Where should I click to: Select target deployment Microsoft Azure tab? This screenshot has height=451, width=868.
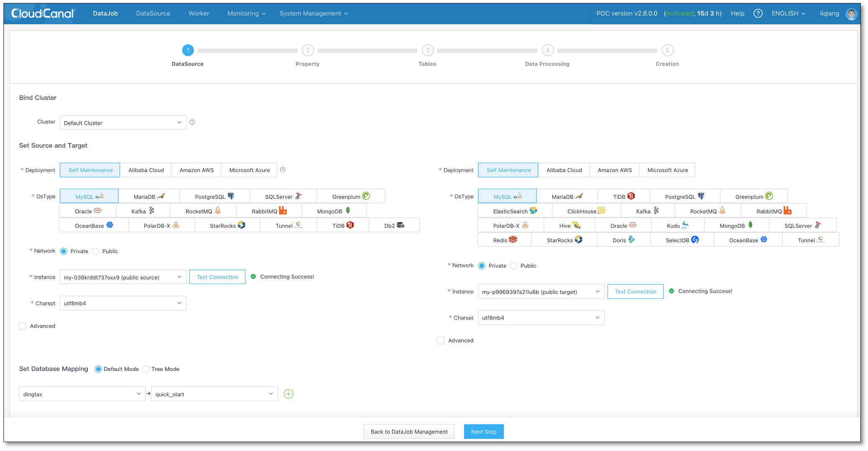[667, 170]
